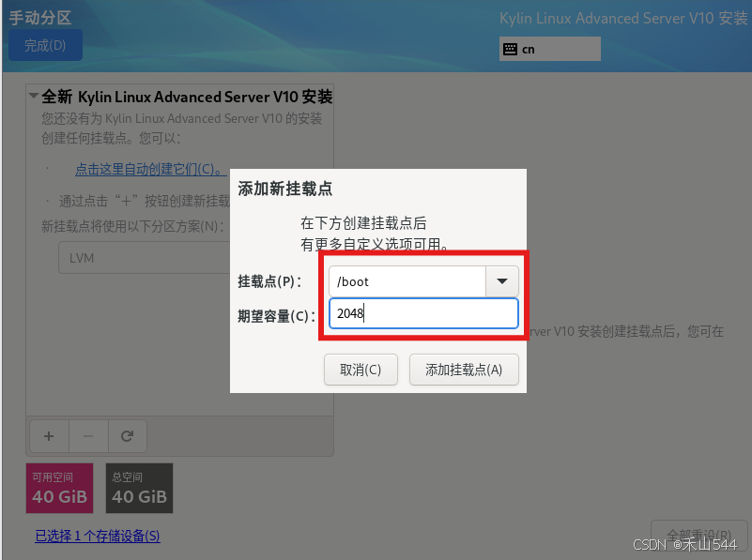Image resolution: width=752 pixels, height=560 pixels.
Task: Click the 可用空间 40 GiB box
Action: click(x=59, y=488)
